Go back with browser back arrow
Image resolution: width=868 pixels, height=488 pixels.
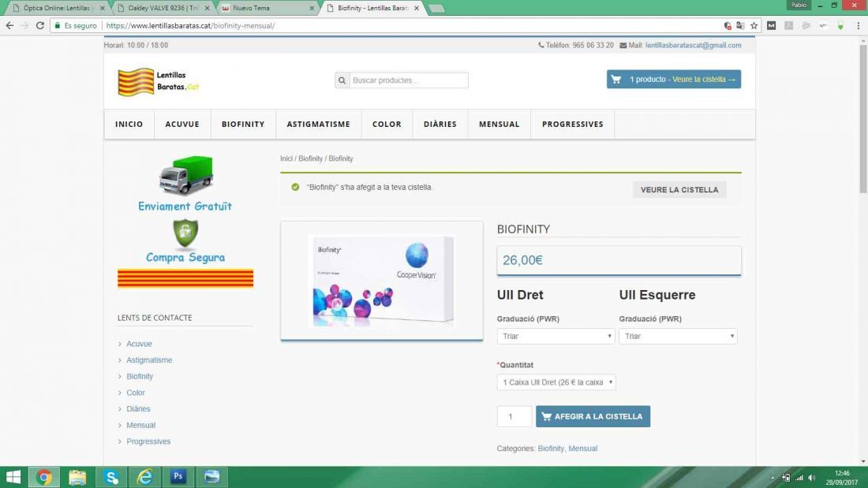click(x=9, y=25)
